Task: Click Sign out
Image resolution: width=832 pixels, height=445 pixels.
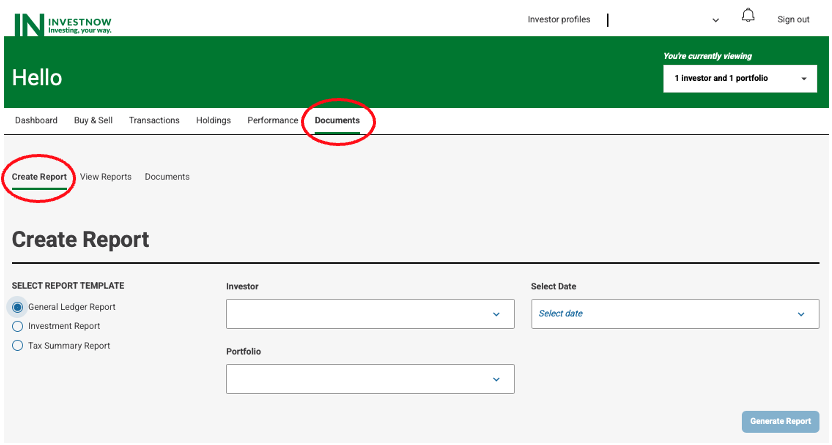Action: (793, 20)
